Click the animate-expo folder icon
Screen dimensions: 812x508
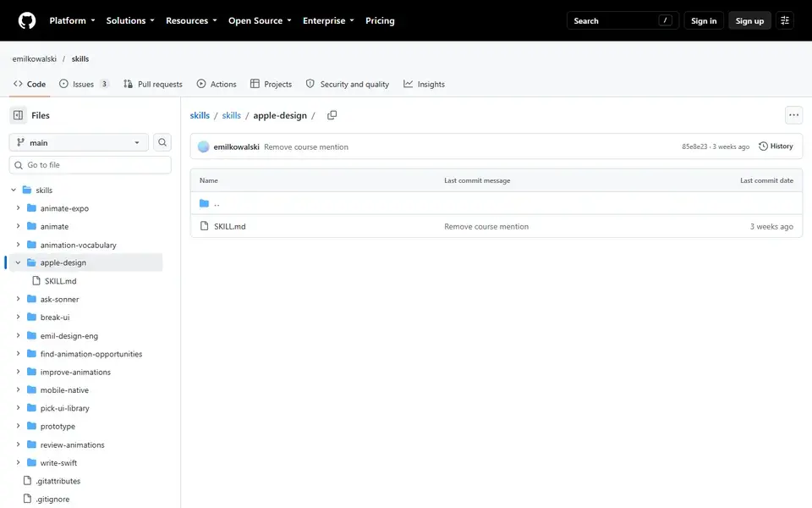pyautogui.click(x=31, y=208)
